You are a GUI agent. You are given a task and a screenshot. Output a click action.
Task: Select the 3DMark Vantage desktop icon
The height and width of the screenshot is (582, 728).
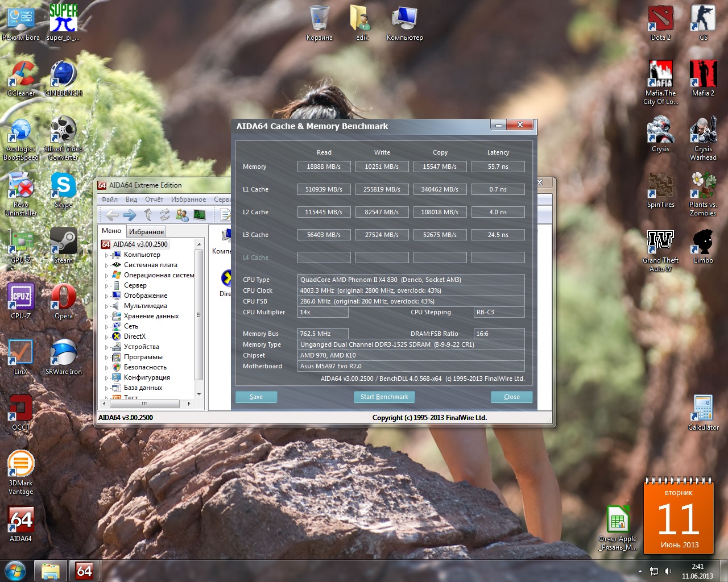(21, 472)
